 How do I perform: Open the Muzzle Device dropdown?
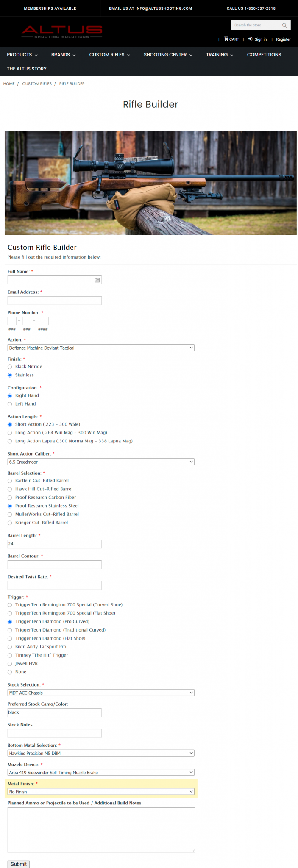101,773
